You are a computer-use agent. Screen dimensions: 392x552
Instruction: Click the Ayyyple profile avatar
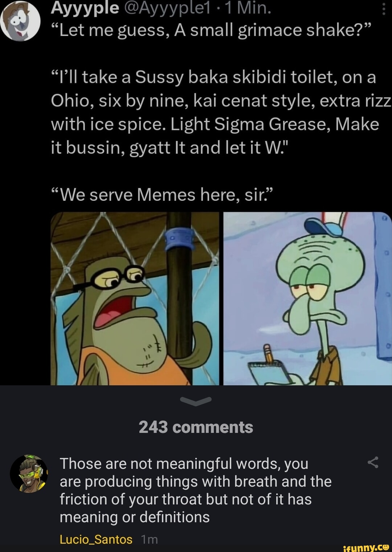20,21
